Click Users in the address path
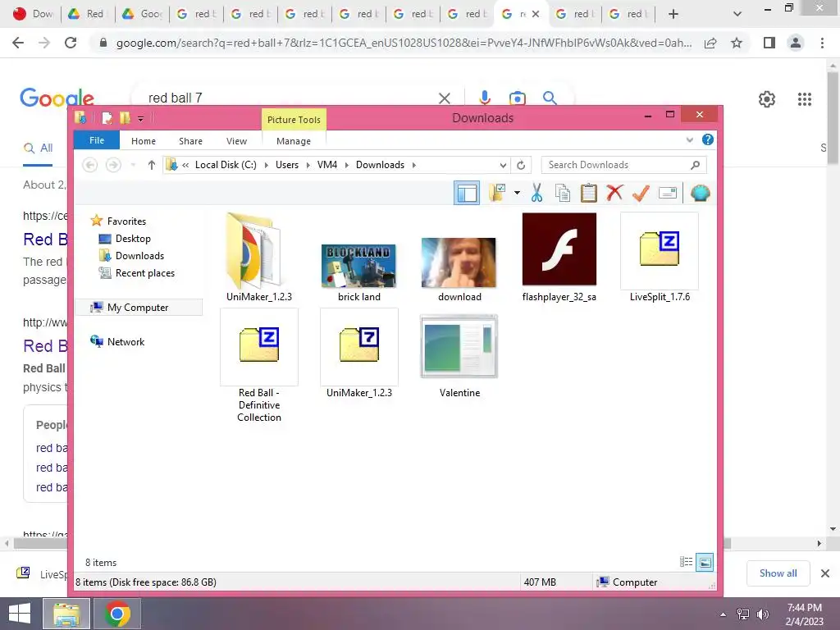840x630 pixels. click(287, 165)
